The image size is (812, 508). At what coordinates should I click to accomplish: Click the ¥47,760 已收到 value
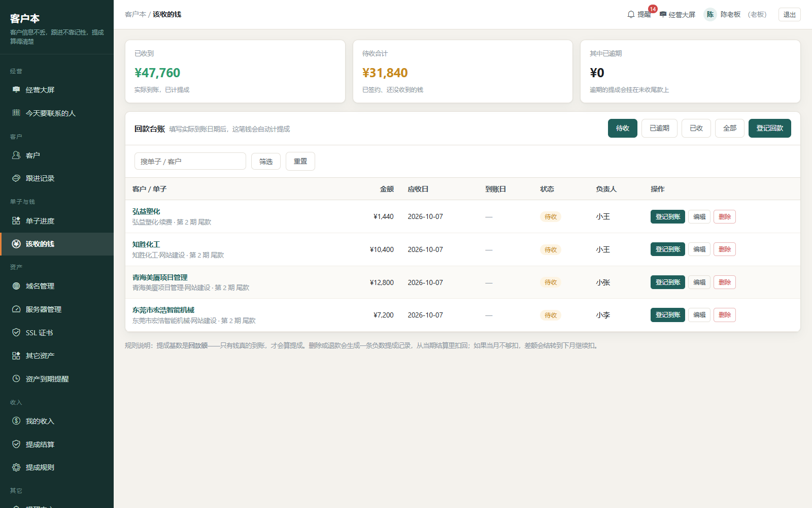click(157, 73)
